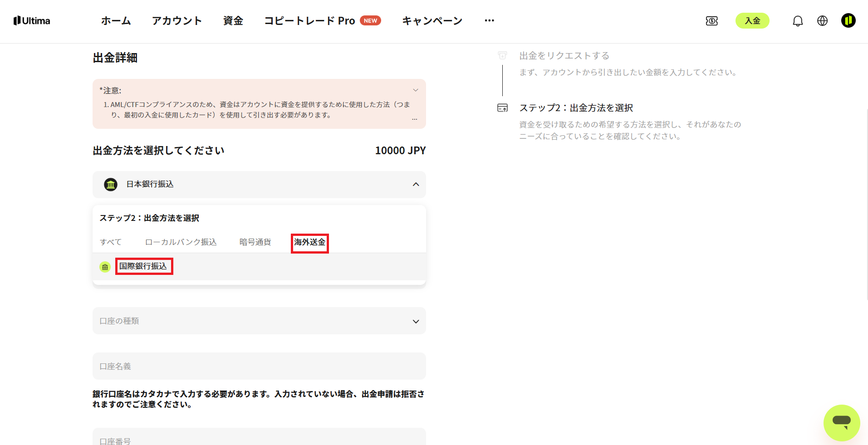868x445 pixels.
Task: Click the icon beside 出金をリクエストする
Action: pyautogui.click(x=502, y=55)
